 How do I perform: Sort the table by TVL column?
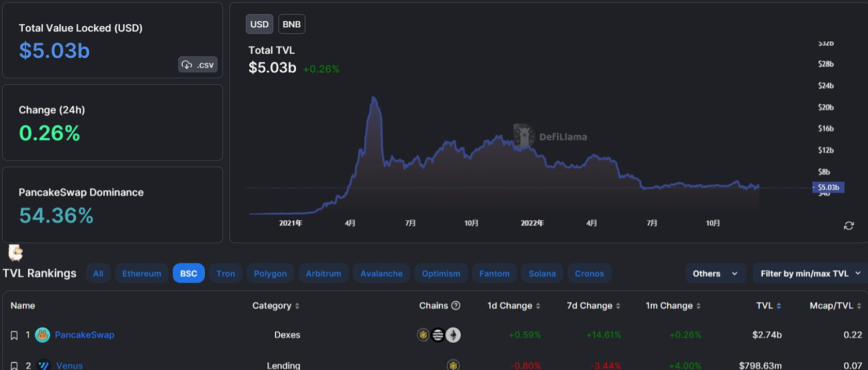pos(768,305)
